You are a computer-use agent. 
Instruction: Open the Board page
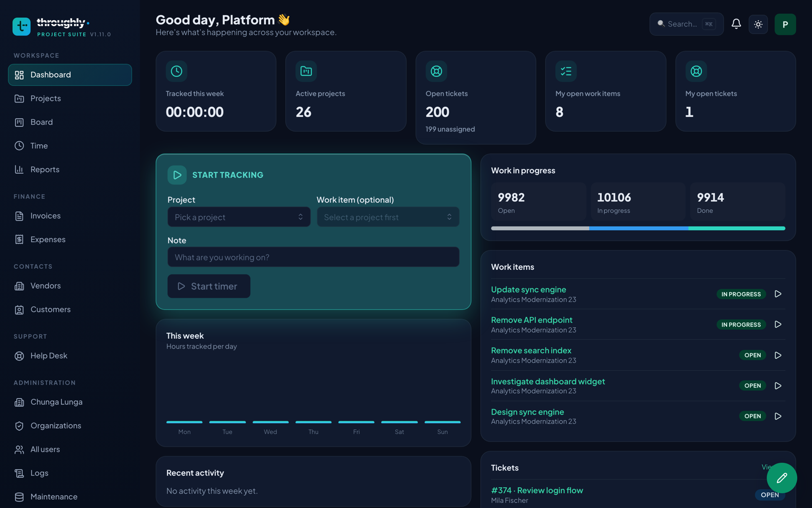(x=70, y=122)
